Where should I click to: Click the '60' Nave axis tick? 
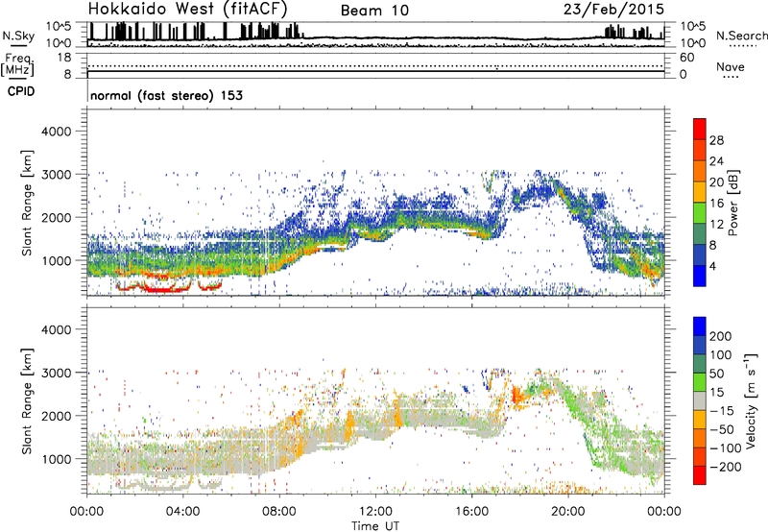[x=687, y=58]
